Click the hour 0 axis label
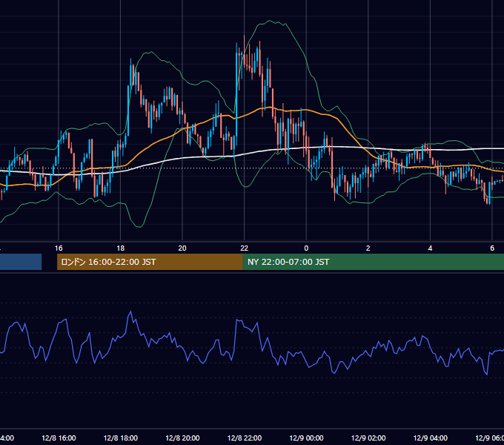This screenshot has height=445, width=504. [x=306, y=248]
